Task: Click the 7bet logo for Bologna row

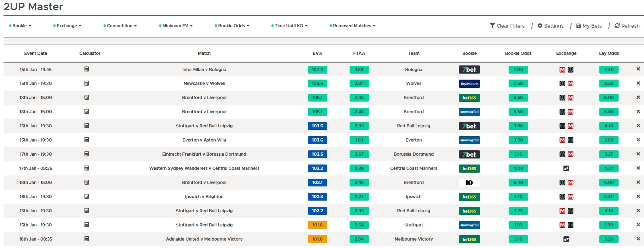Action: pyautogui.click(x=469, y=70)
